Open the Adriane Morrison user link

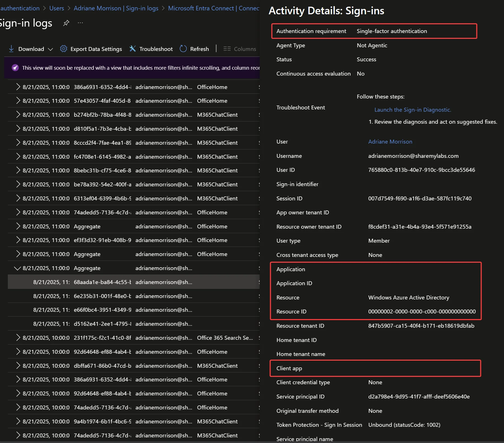point(390,142)
